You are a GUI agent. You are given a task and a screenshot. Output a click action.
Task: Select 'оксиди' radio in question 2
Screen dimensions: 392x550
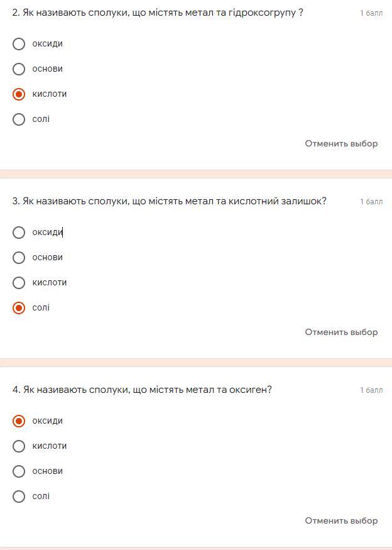[19, 44]
